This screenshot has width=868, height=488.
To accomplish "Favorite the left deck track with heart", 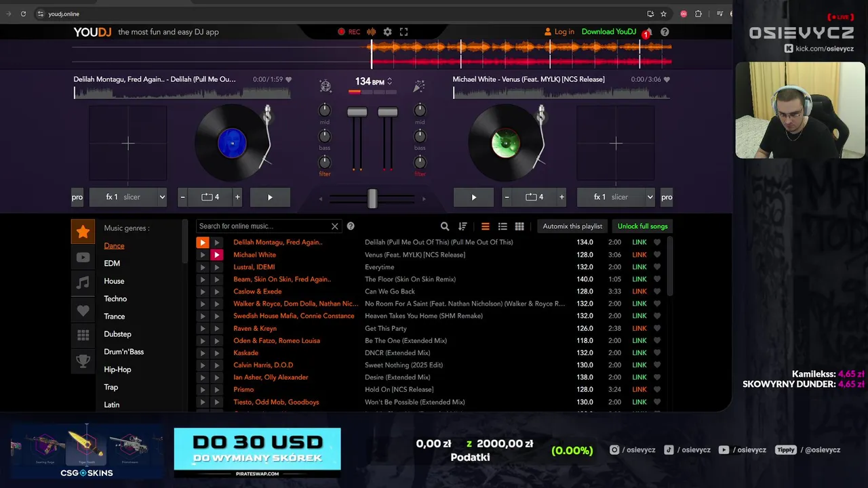I will pyautogui.click(x=288, y=79).
